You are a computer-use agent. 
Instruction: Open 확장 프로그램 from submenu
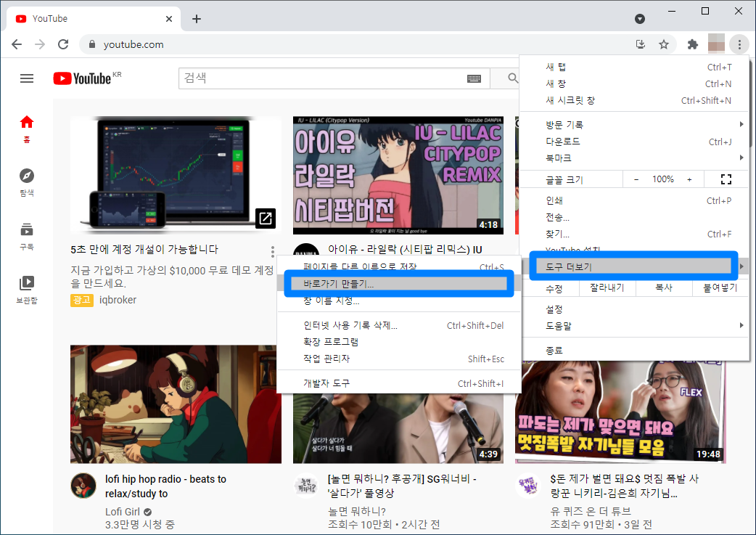399,342
